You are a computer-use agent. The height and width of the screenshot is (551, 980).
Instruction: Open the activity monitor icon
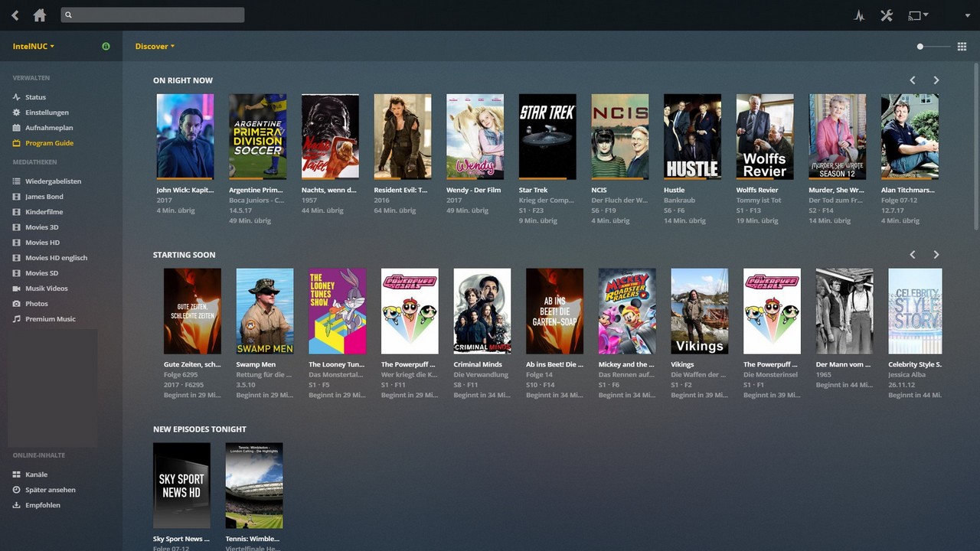pos(859,15)
